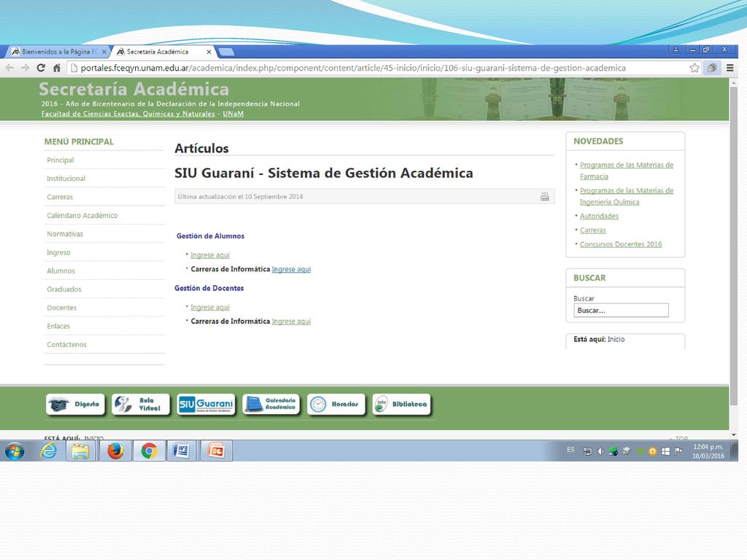This screenshot has width=747, height=560.
Task: Open the volume control in the system tray
Action: click(x=600, y=451)
